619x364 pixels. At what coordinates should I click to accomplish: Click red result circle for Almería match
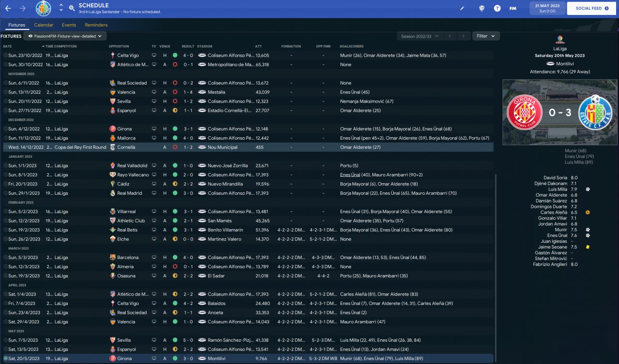[175, 267]
